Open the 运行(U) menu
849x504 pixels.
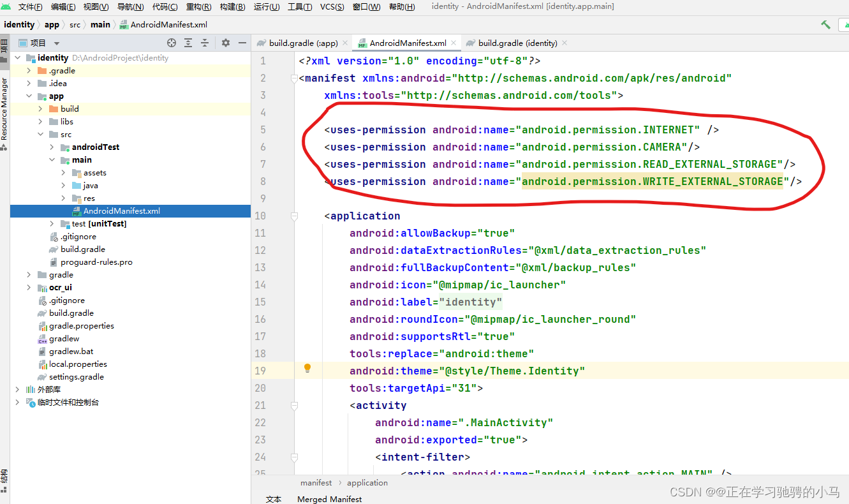tap(267, 7)
